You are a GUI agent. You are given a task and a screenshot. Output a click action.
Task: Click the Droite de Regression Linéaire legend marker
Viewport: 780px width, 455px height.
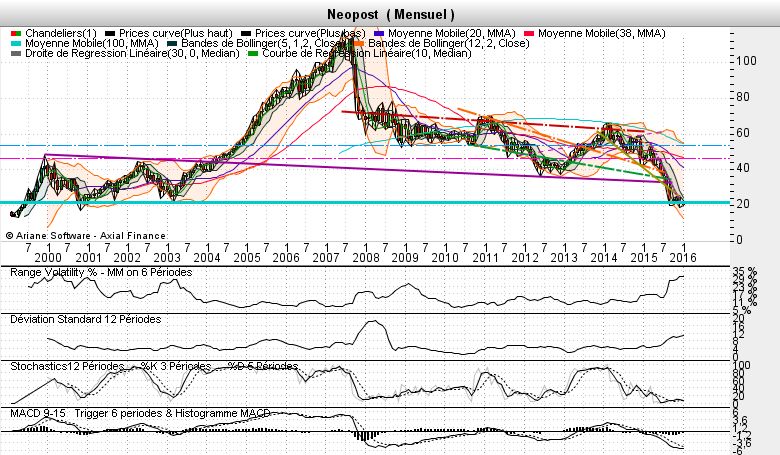tap(15, 53)
